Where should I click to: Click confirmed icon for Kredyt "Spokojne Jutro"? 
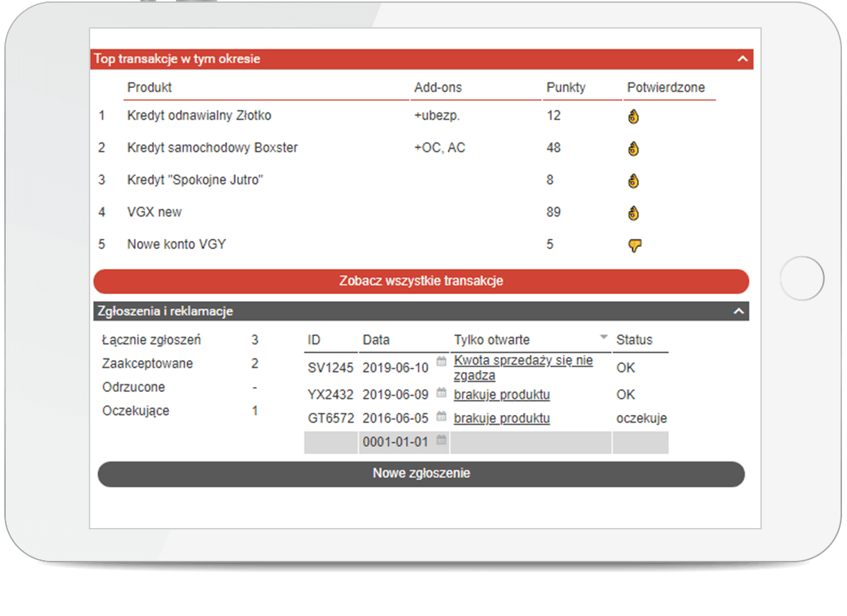[x=633, y=181]
